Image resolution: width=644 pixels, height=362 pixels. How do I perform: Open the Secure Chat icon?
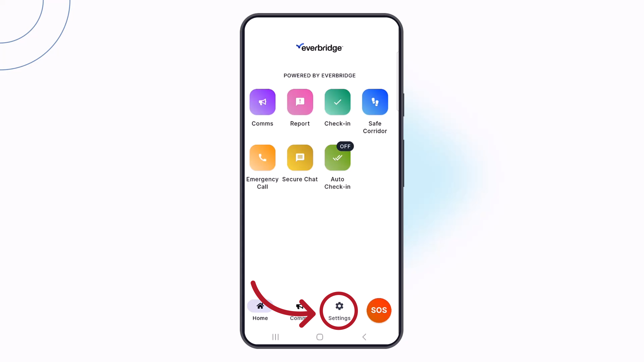[300, 157]
